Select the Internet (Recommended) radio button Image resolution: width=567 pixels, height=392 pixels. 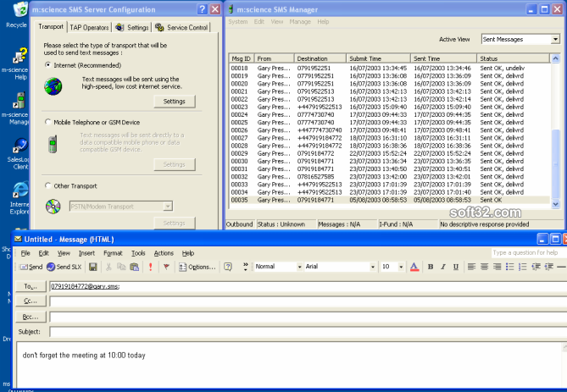tap(47, 65)
